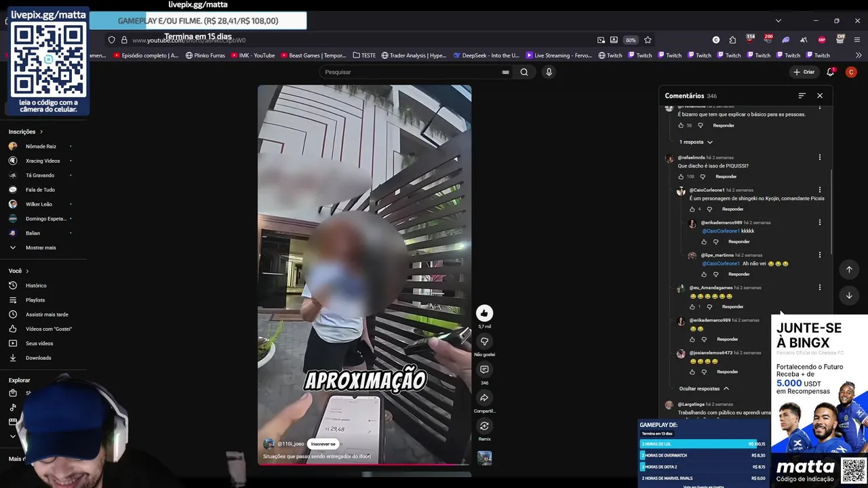Open options menu for @erikademarco989 kkkkk reply
The height and width of the screenshot is (488, 868).
pos(820,222)
